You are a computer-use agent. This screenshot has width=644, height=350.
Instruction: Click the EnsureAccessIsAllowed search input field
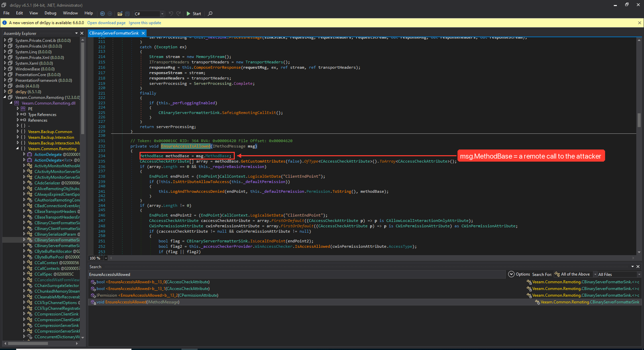tap(297, 274)
